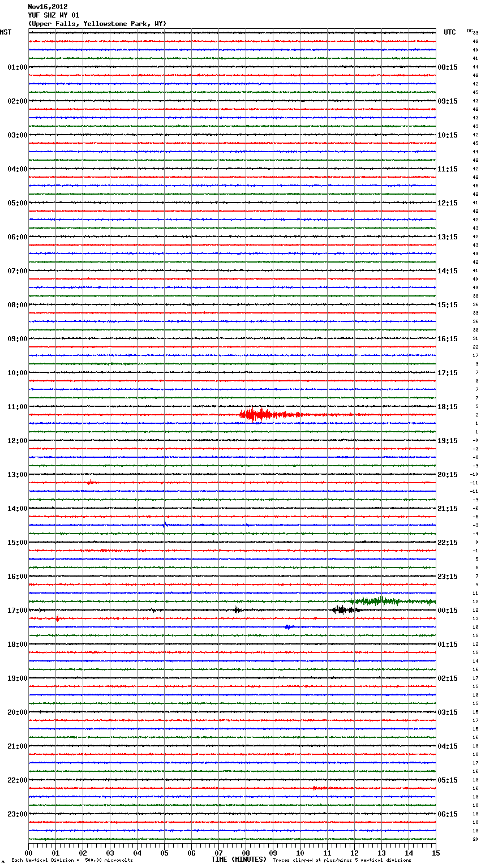Click the x-axis tick label 08
Screen dimensions: 481x868
tap(246, 853)
